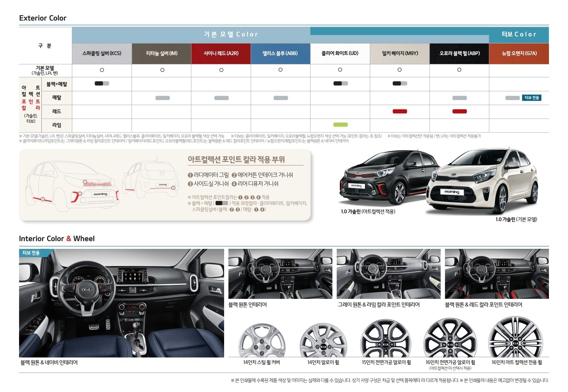Viewport: 568px width, 392px height.
Task: Choose the 15인치 전면가공 알로이 휠 wheel
Action: click(386, 340)
